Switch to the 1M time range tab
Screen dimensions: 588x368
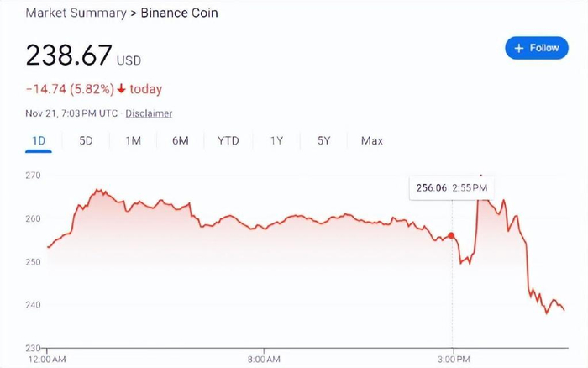click(x=133, y=141)
